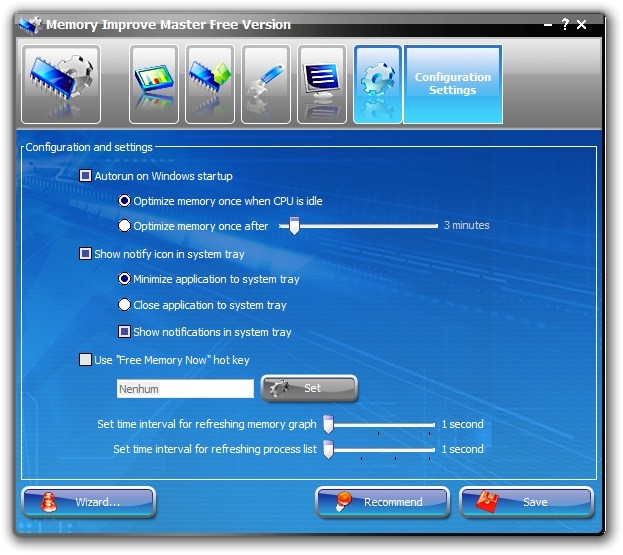The height and width of the screenshot is (555, 623).
Task: Click the '3 minutes' value text
Action: tap(466, 225)
